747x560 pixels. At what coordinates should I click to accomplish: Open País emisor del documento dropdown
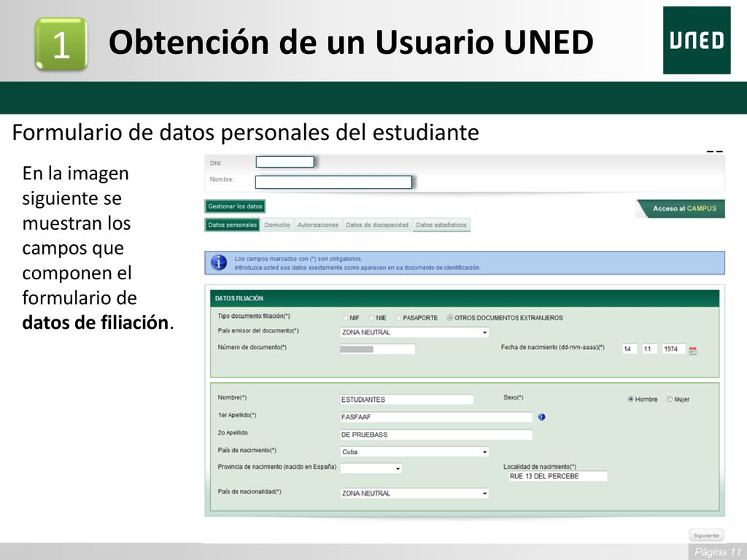pos(414,332)
